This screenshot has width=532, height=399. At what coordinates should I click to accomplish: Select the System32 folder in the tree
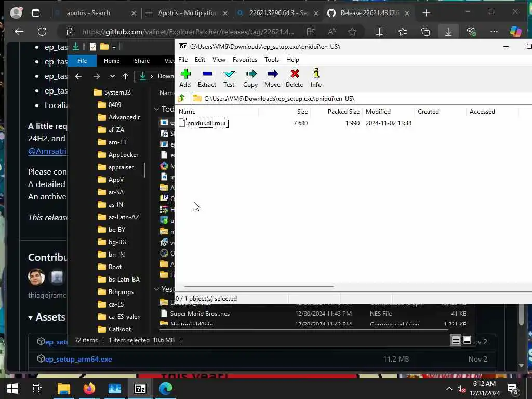pos(112,92)
